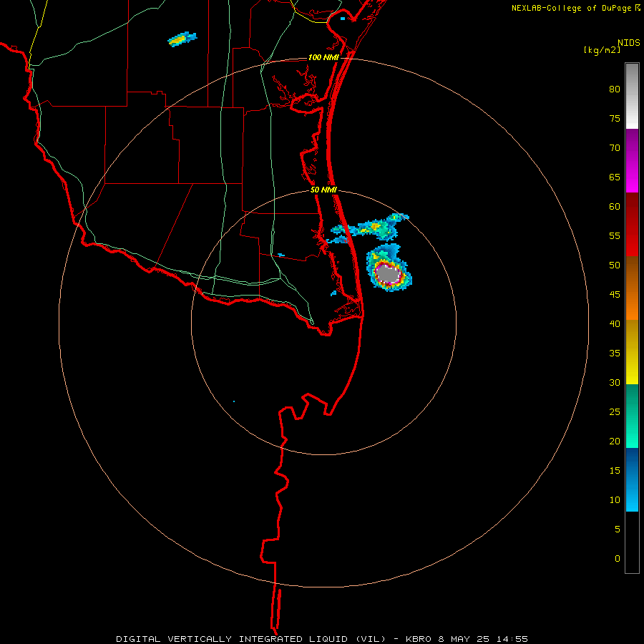
Task: Click the legend value 35
Action: tap(615, 353)
